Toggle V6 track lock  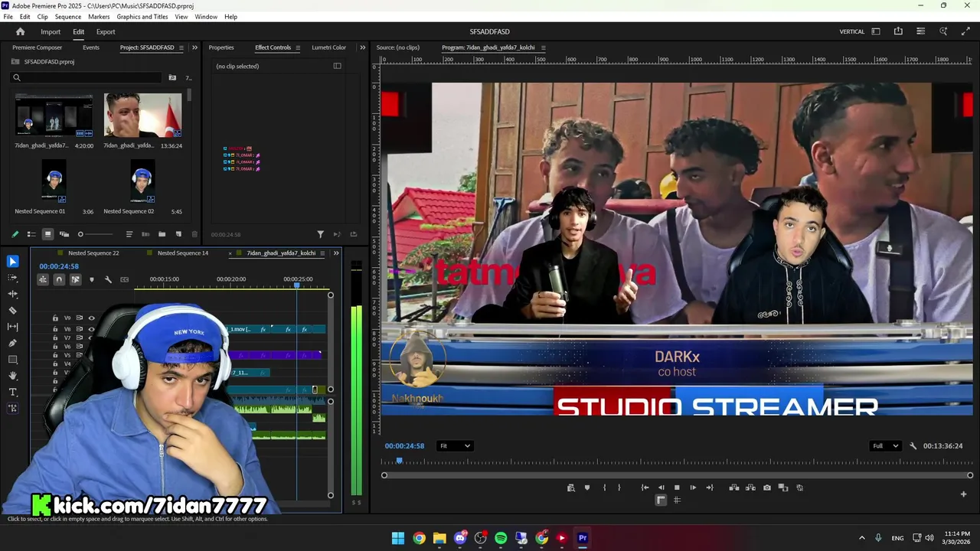click(55, 347)
